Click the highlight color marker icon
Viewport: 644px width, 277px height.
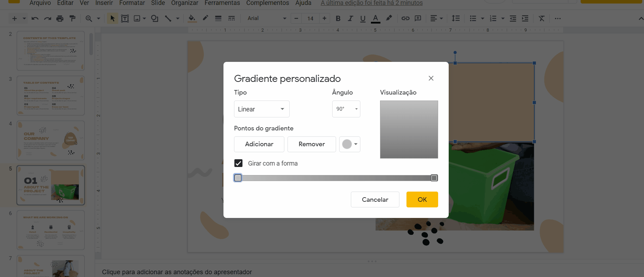point(389,18)
